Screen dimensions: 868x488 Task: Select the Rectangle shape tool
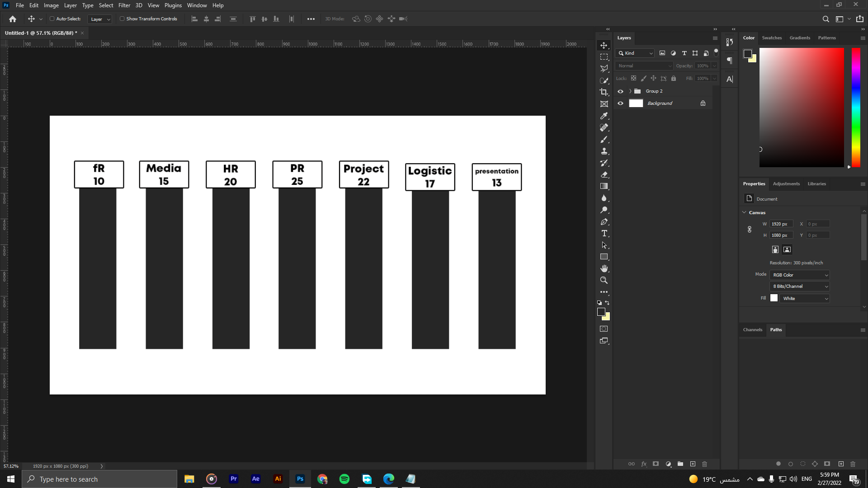click(x=604, y=257)
